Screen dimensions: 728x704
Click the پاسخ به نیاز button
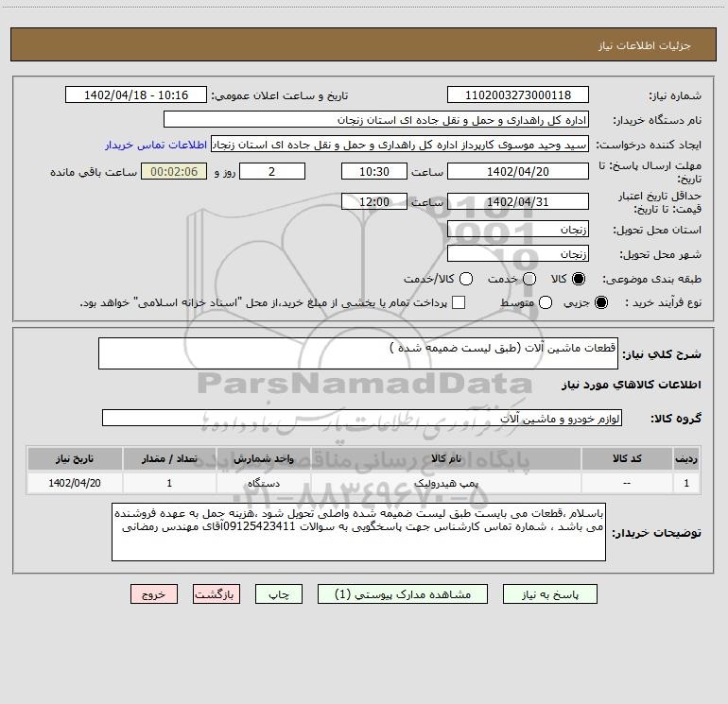coord(549,594)
